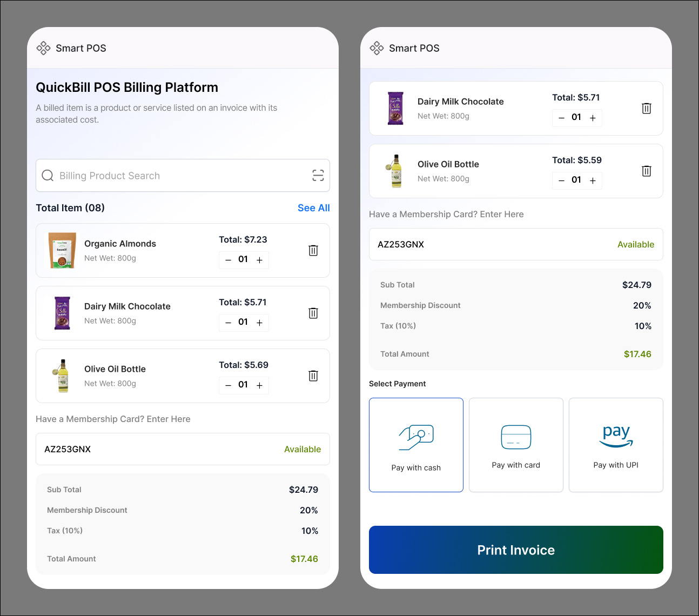Image resolution: width=699 pixels, height=616 pixels.
Task: Select "Pay with UPI" payment method
Action: pos(616,445)
